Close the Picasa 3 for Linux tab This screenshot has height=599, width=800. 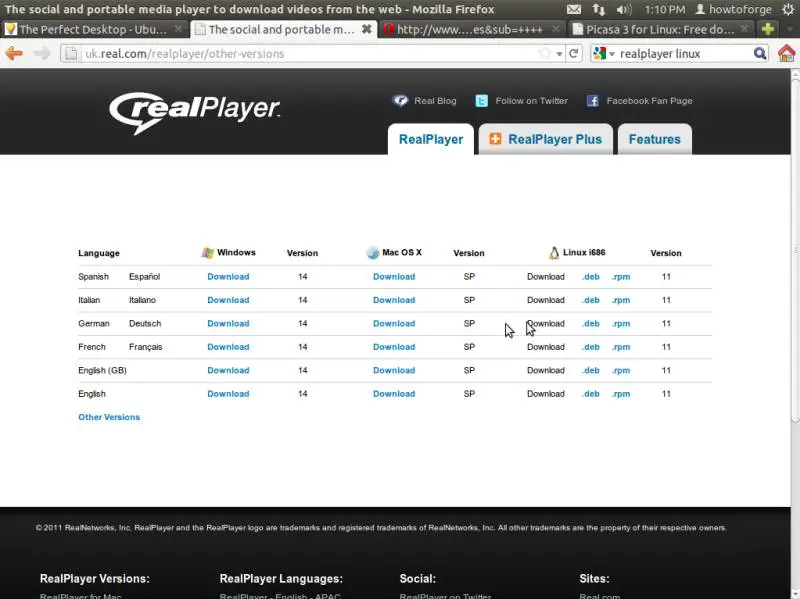(744, 29)
